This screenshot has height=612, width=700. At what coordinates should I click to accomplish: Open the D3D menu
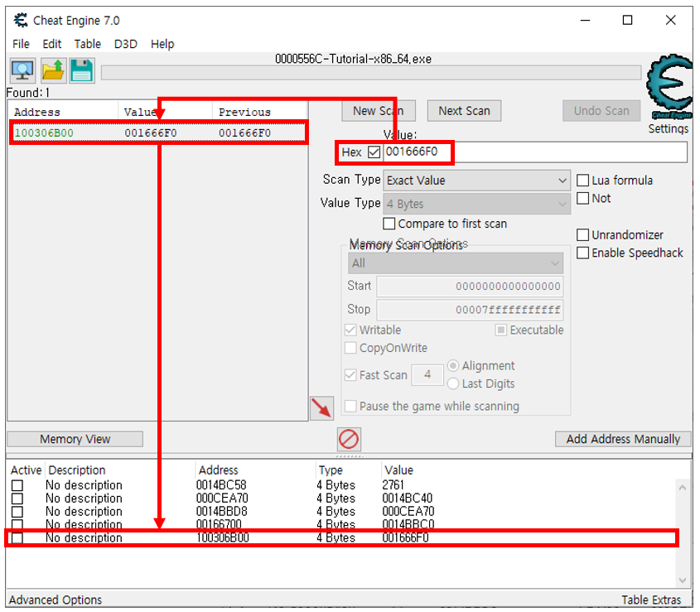(125, 44)
